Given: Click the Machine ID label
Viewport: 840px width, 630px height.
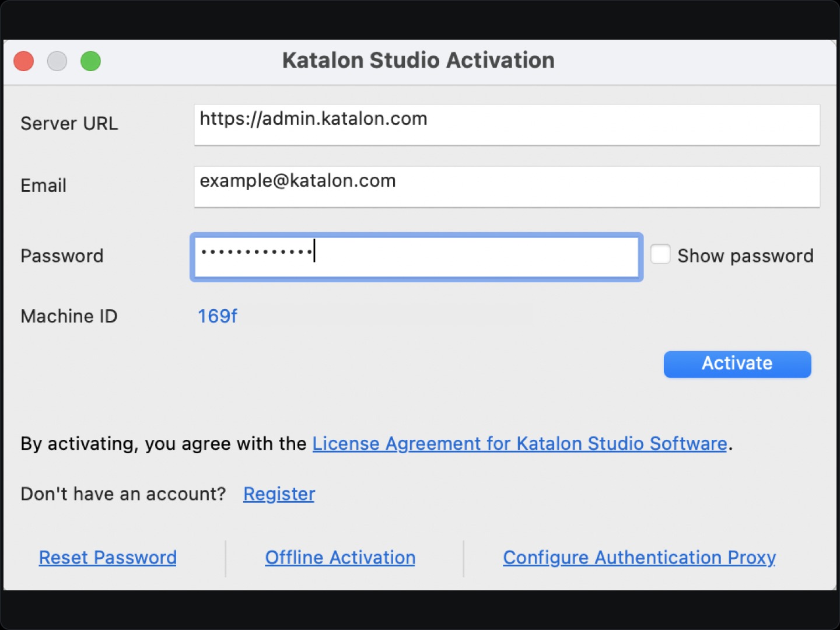Looking at the screenshot, I should pyautogui.click(x=69, y=316).
